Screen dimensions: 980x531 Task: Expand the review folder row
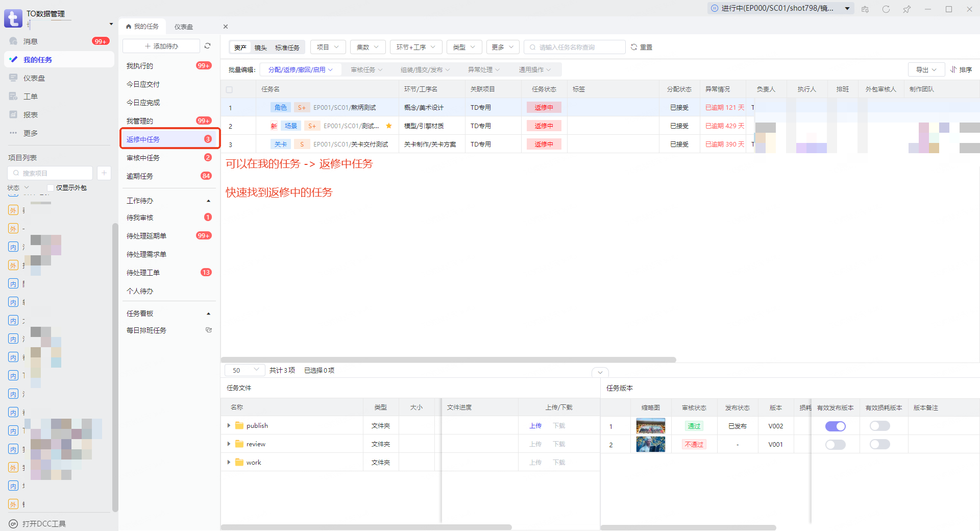point(229,444)
